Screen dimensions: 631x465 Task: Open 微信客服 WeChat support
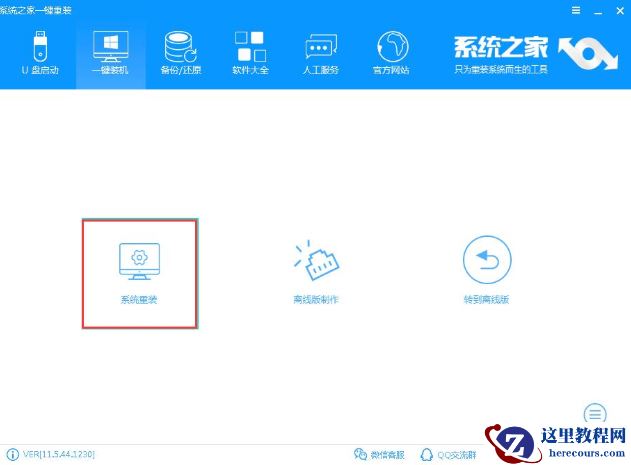pyautogui.click(x=379, y=455)
